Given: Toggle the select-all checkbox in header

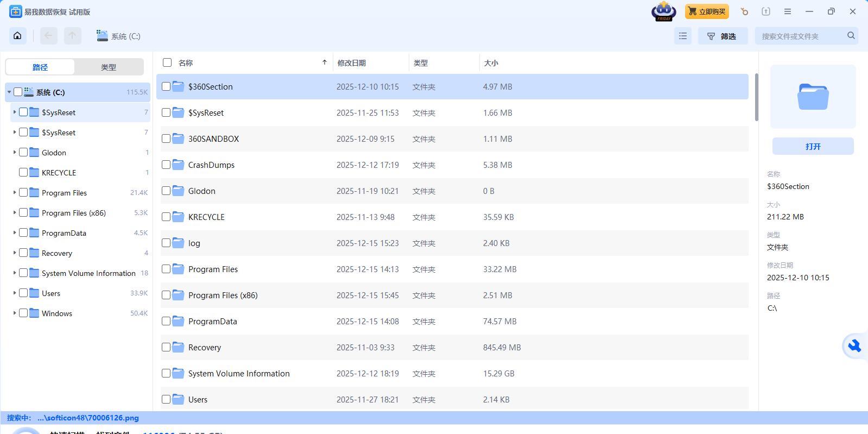Looking at the screenshot, I should coord(167,62).
